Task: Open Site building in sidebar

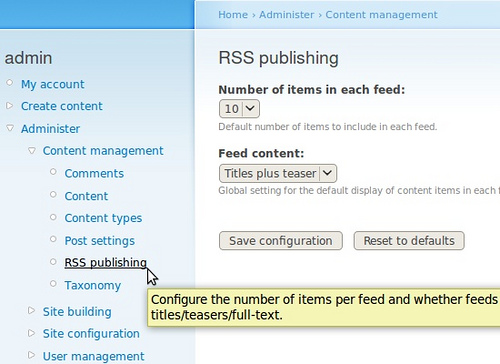Action: click(x=77, y=312)
